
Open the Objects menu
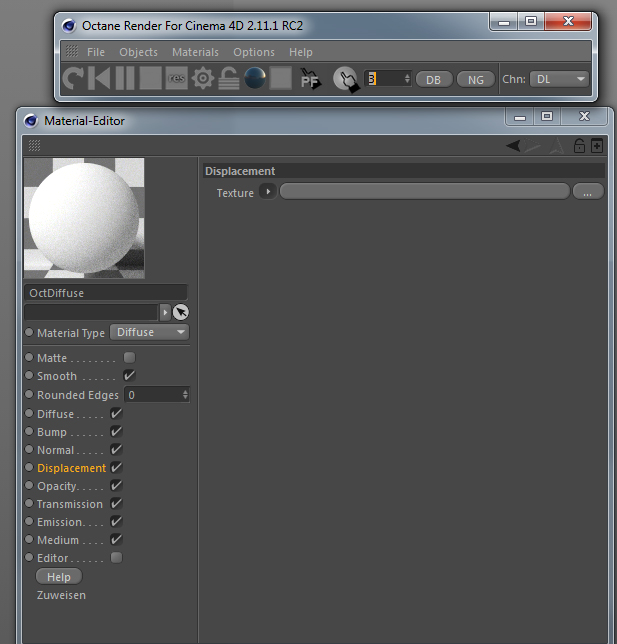138,52
